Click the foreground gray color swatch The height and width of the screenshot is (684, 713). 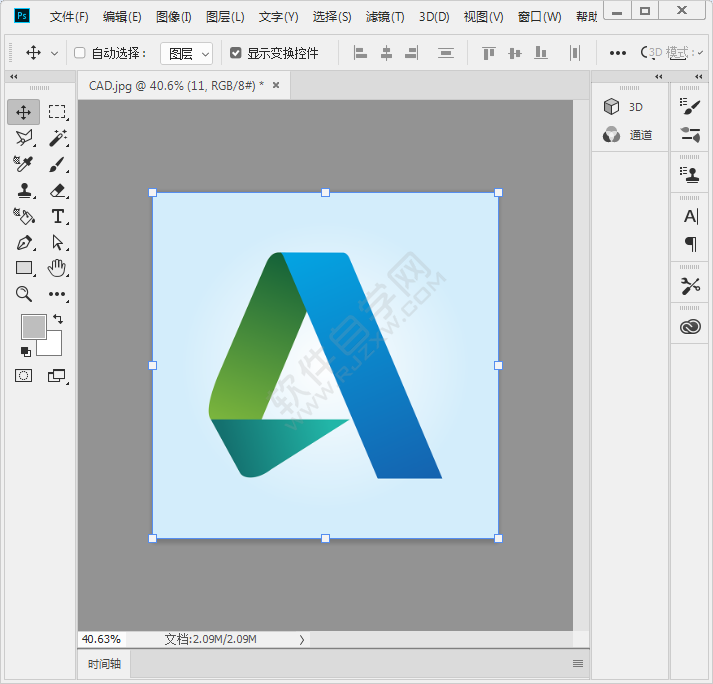coord(34,327)
